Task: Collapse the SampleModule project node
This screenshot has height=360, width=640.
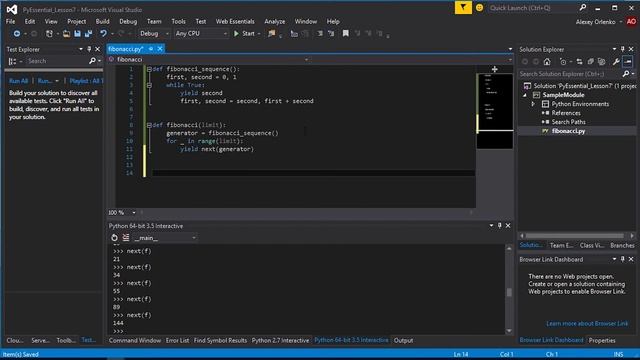Action: [525, 95]
